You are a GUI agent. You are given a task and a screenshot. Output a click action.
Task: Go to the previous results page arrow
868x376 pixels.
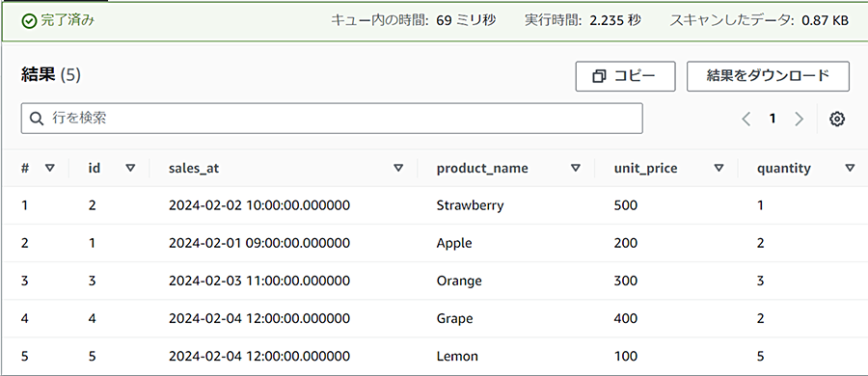(x=746, y=119)
